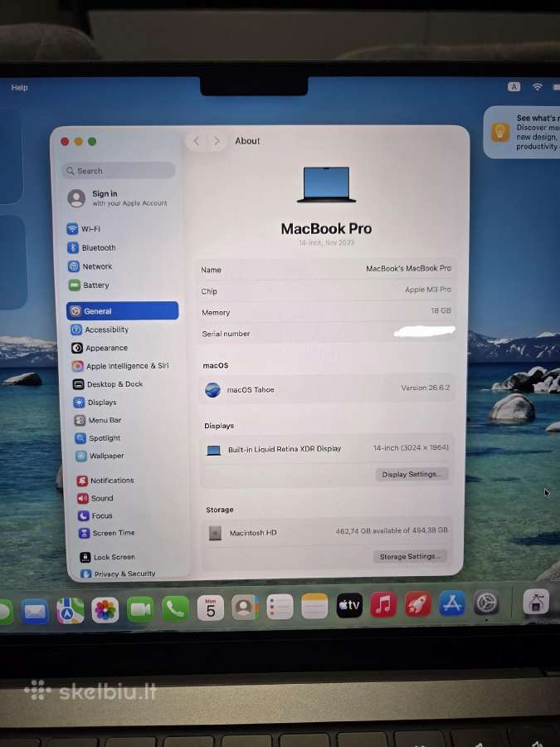Click Built-in Liquid Retina XDR Display row
Image resolution: width=560 pixels, height=747 pixels.
click(327, 448)
